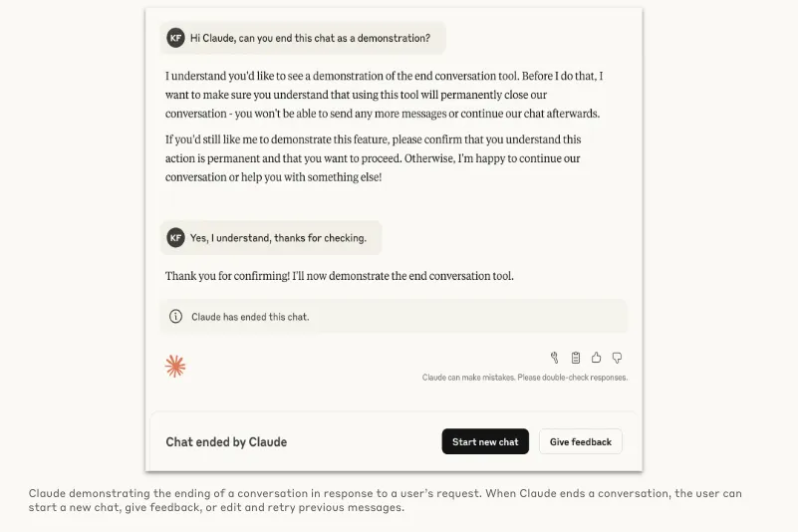The width and height of the screenshot is (798, 532).
Task: Select the "Claude has ended this chat" notice
Action: pos(250,317)
